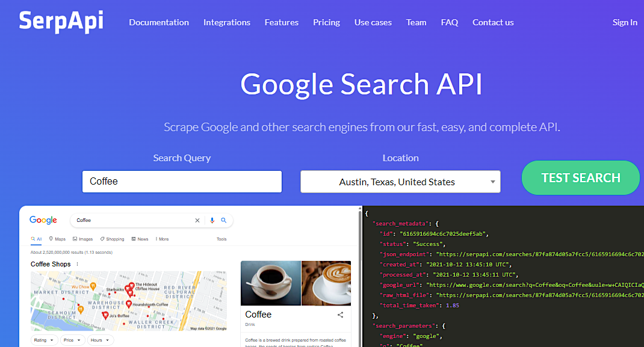Click the Jo's Coffee map pin
Screen dimensions: 644x347
105,315
